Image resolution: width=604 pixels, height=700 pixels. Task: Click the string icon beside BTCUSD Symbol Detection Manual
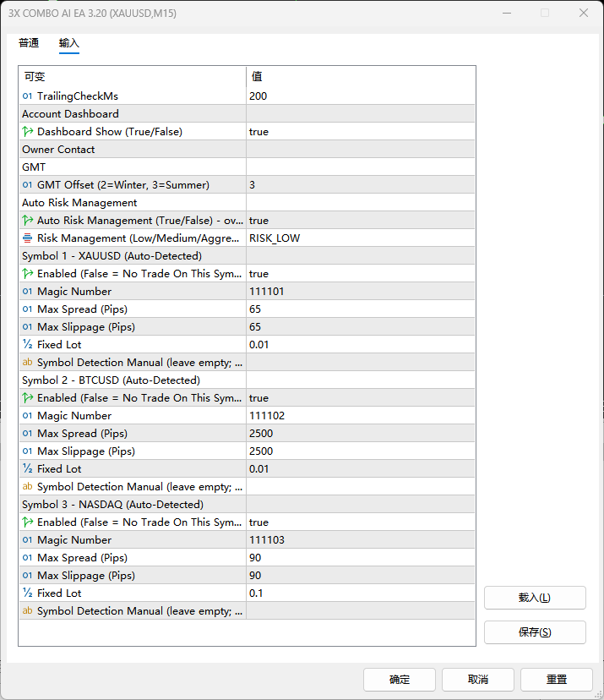[x=27, y=486]
